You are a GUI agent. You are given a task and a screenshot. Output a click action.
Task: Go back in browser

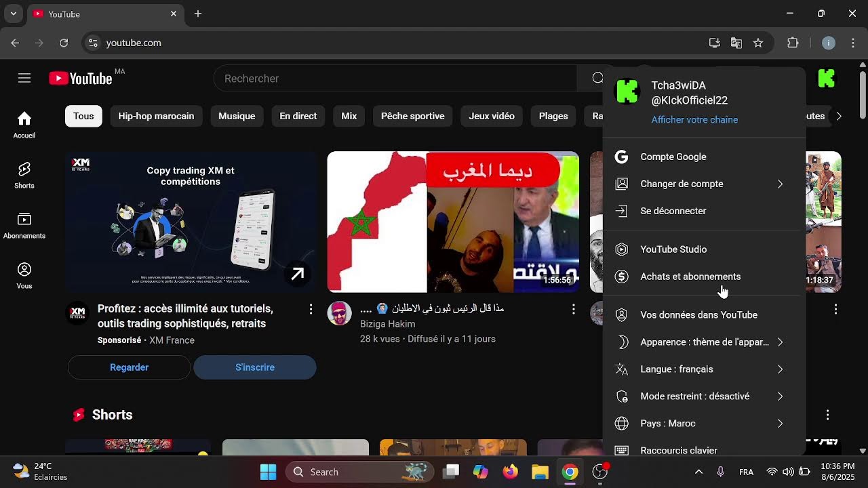pos(15,43)
